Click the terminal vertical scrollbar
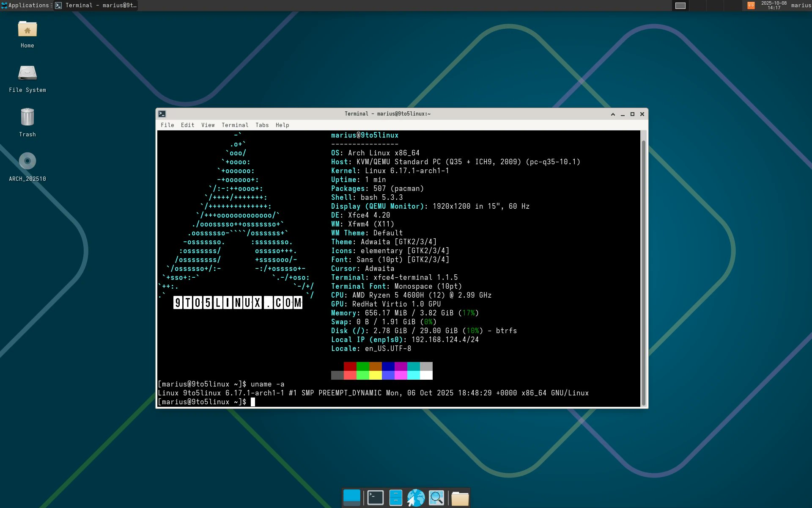Viewport: 812px width, 508px height. 643,271
